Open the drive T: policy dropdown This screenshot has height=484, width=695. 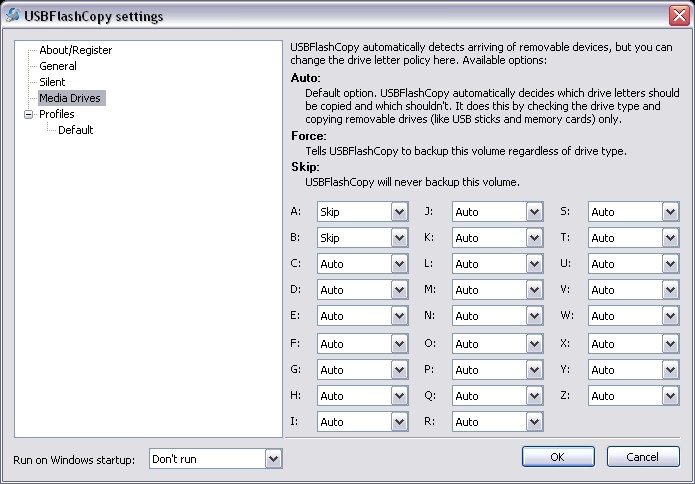pos(634,238)
